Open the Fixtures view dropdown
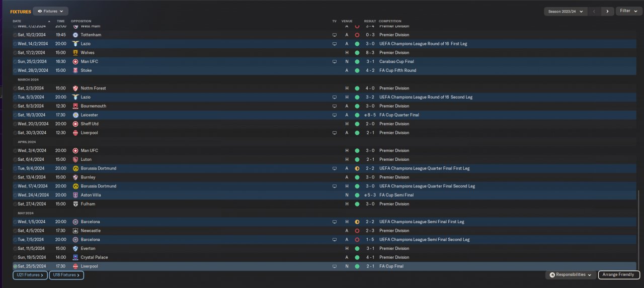The image size is (644, 288). 50,11
